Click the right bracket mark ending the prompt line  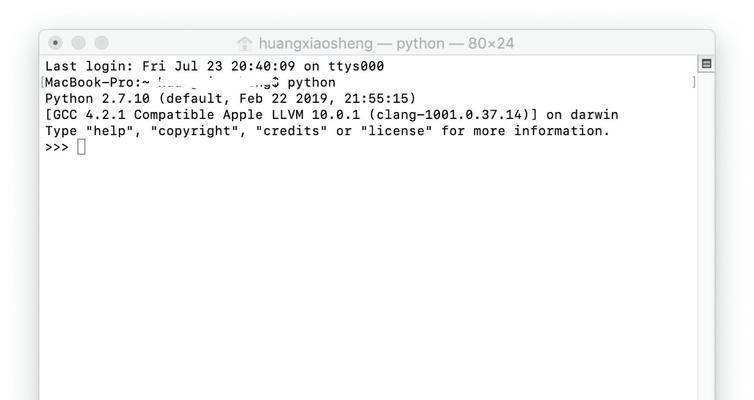point(694,82)
